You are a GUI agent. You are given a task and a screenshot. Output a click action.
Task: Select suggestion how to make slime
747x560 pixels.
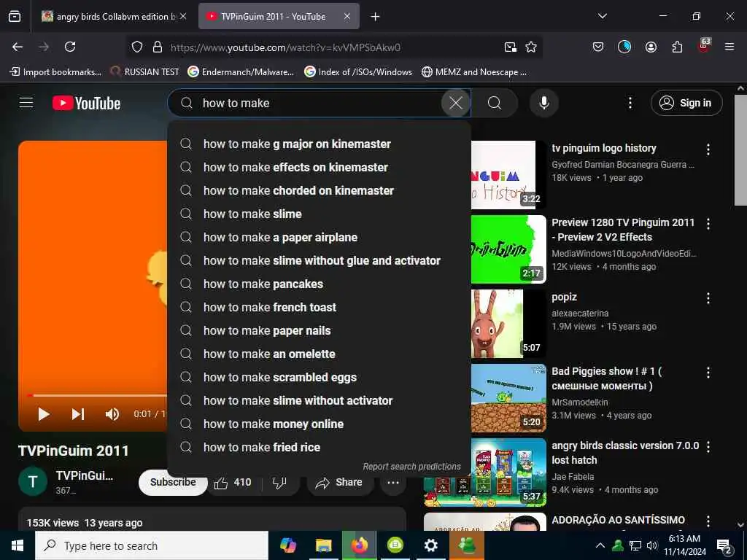point(320,214)
